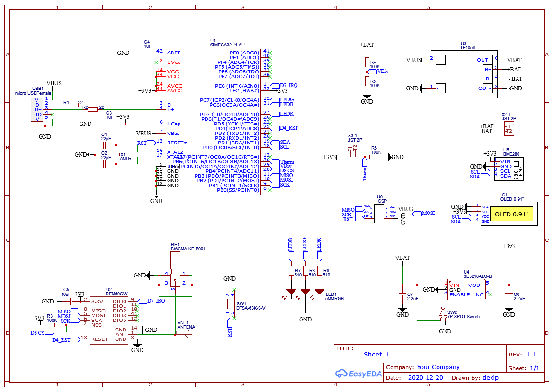
Task: Select resistor R2 on the D+ line
Action: [92, 109]
